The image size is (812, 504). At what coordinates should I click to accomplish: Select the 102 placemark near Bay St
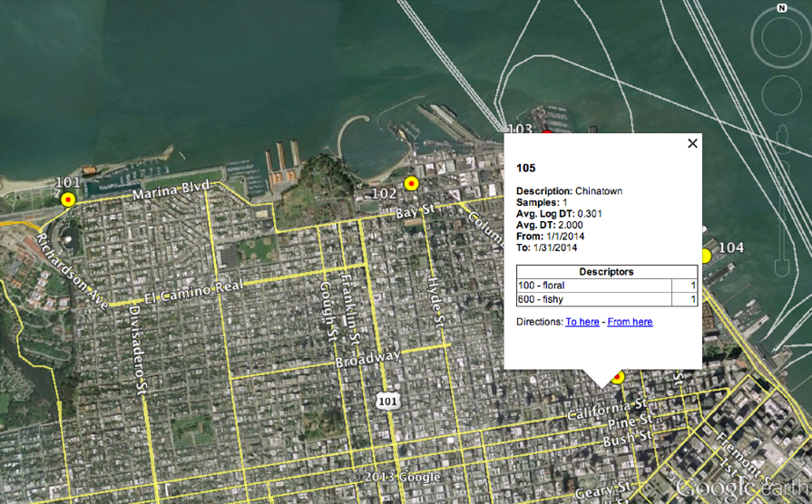pyautogui.click(x=411, y=183)
